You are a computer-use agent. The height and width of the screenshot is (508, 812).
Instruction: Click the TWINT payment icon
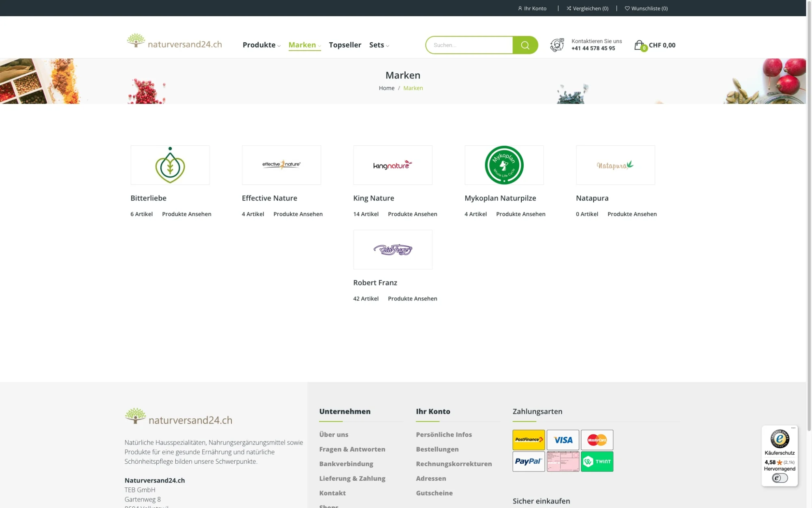[597, 461]
